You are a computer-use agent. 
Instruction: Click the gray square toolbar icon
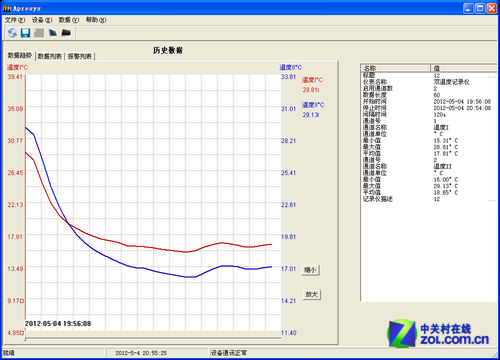click(x=39, y=33)
